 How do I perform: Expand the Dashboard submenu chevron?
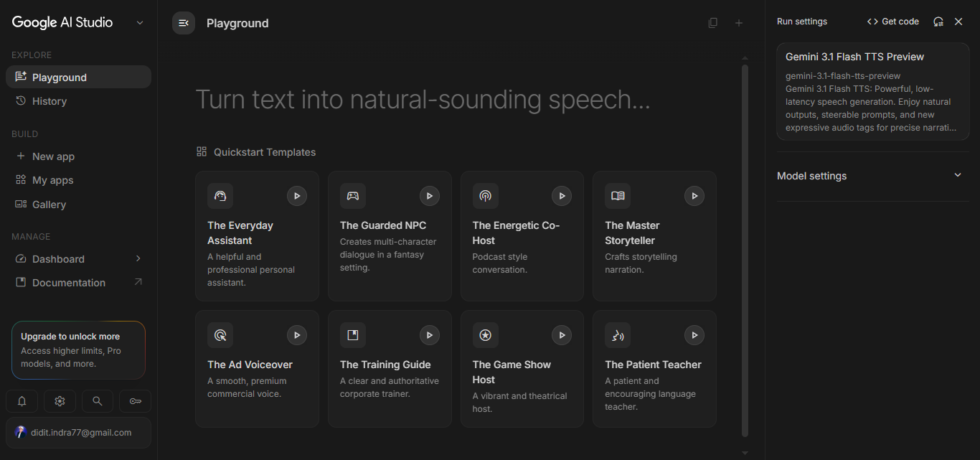pos(138,259)
